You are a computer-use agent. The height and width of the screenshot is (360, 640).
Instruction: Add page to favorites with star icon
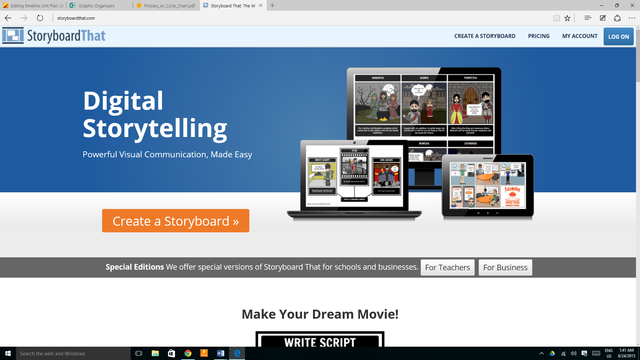tap(567, 18)
